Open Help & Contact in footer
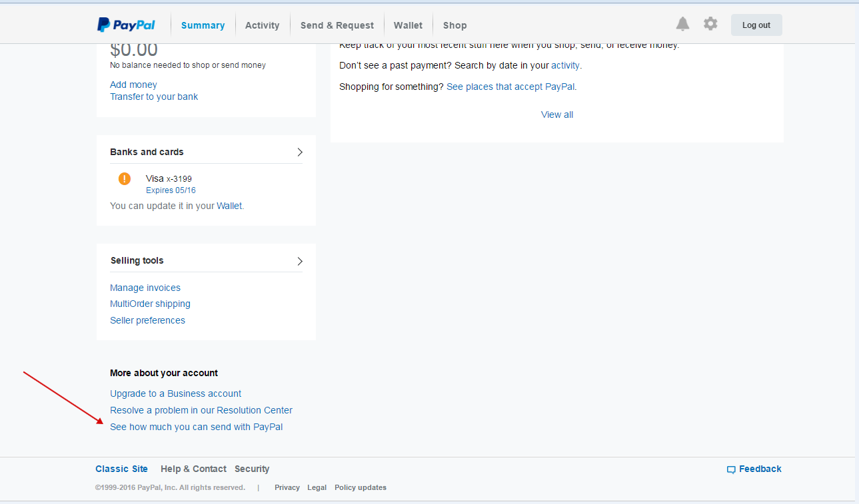Viewport: 859px width, 504px height. point(193,469)
